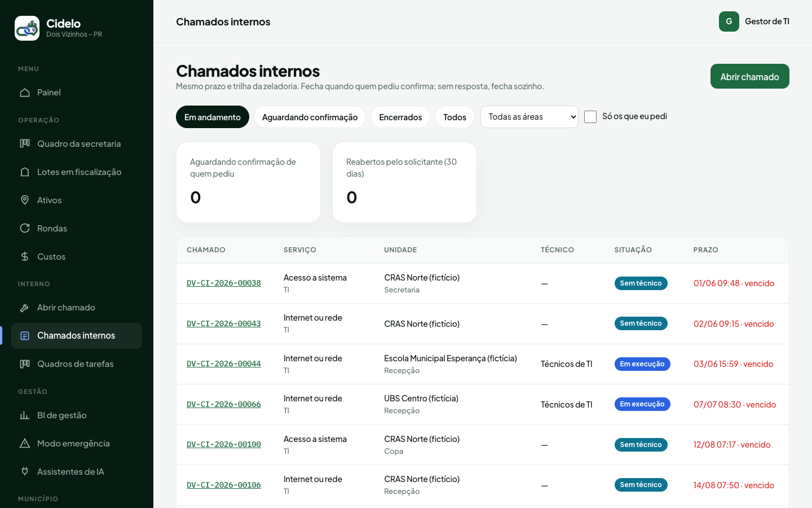Click the 'SITUAÇÃO' column header

pyautogui.click(x=633, y=250)
